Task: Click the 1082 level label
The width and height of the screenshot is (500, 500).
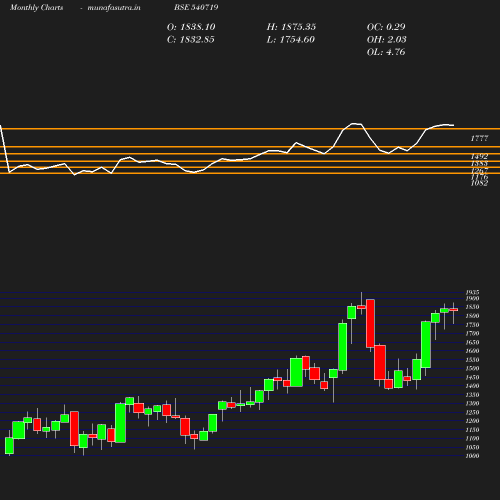Action: pos(479,183)
